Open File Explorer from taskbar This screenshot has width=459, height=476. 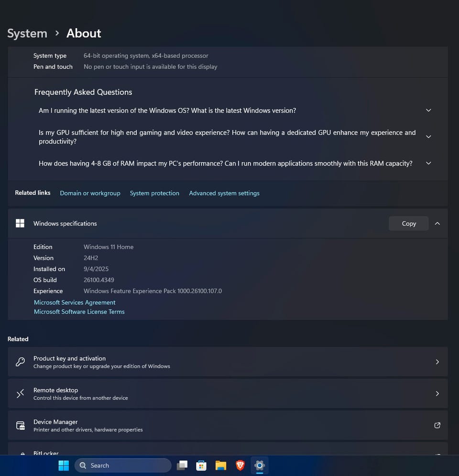(221, 465)
